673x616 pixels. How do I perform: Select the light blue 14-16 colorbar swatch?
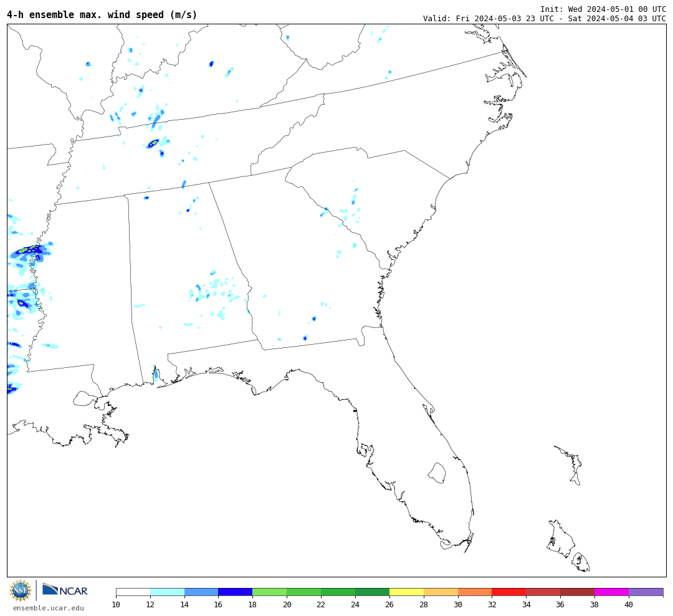201,592
